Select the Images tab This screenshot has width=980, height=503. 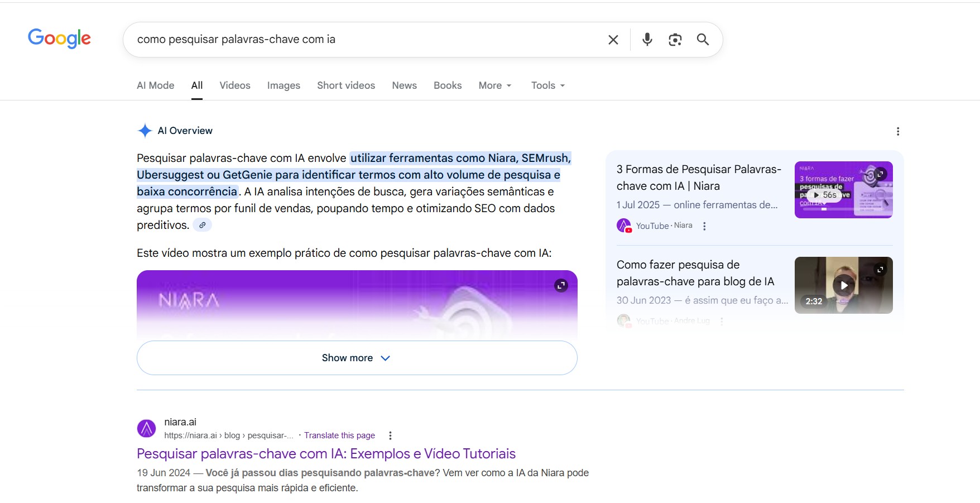[284, 85]
